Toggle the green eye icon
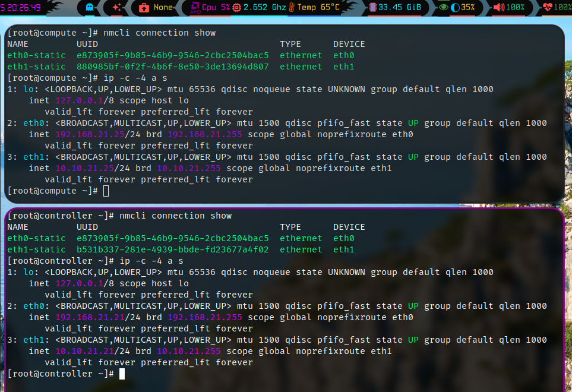 tap(443, 8)
